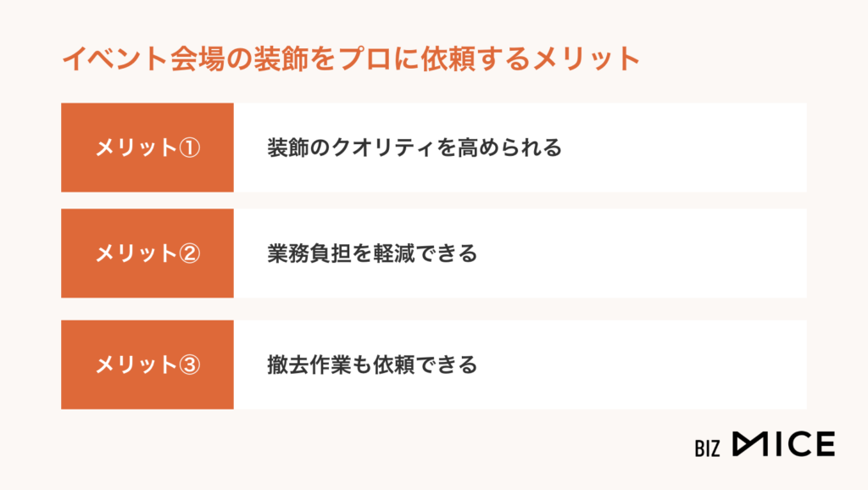This screenshot has height=490, width=868.
Task: Click the word 軽減 in second row
Action: click(393, 253)
